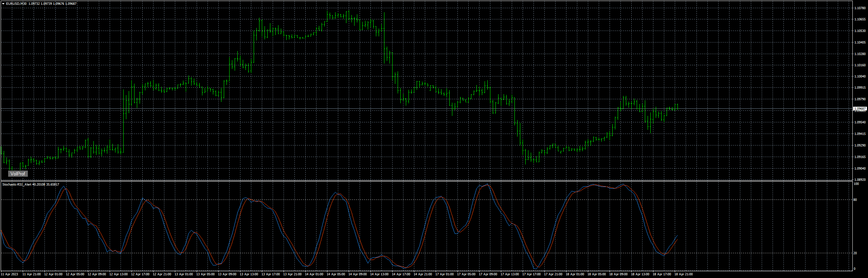
Task: Click the 12 Apr 17:00 time label
Action: [140, 274]
